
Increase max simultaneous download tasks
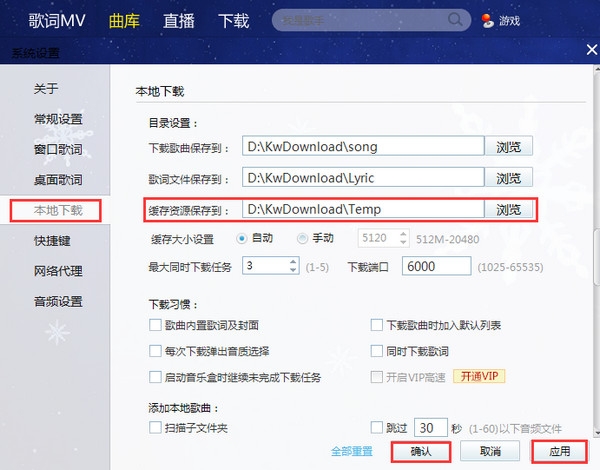[292, 261]
